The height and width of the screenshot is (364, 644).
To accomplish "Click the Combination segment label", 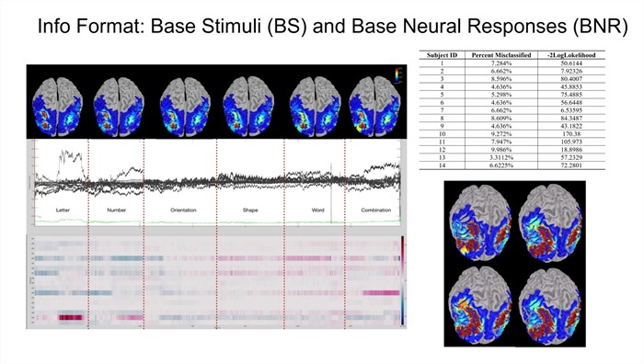I will (x=375, y=210).
